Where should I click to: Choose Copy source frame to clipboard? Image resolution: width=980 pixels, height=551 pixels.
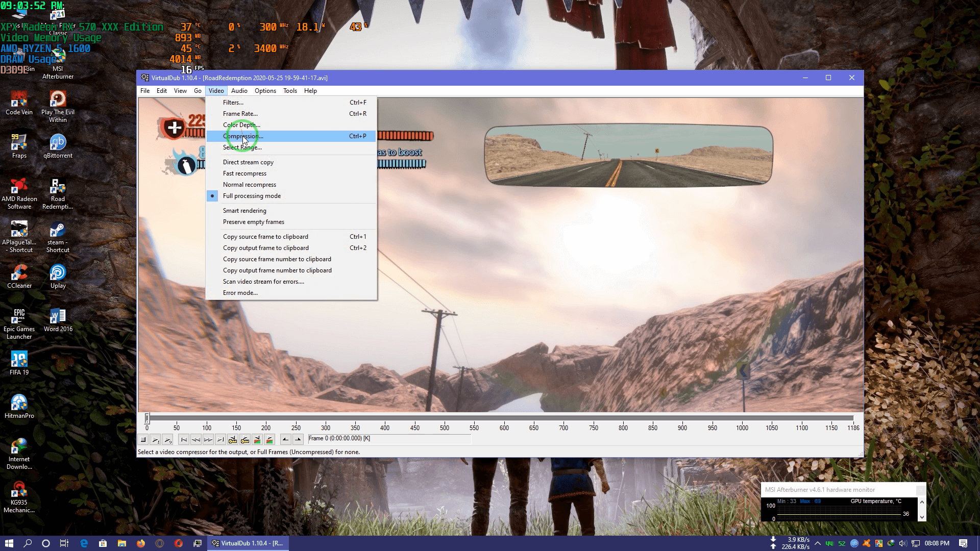(291, 237)
